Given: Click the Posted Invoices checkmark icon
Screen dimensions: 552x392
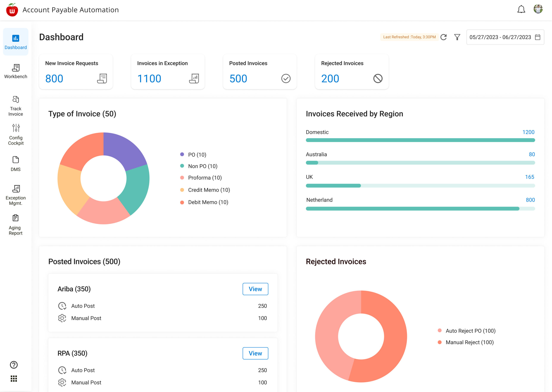Looking at the screenshot, I should 286,78.
